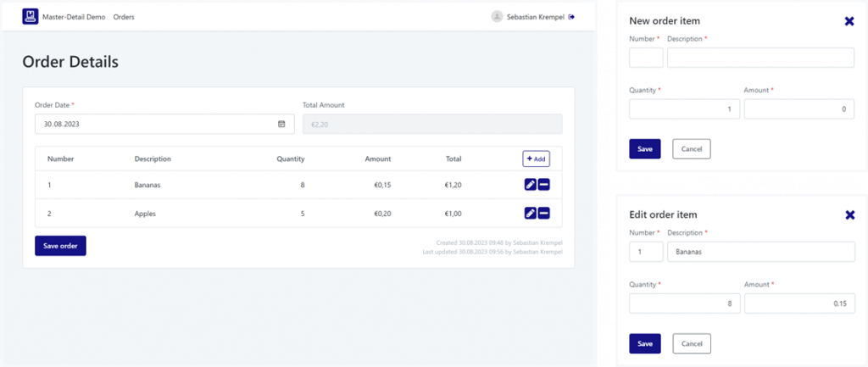Open the calendar picker for Order Date
The height and width of the screenshot is (367, 868).
point(281,124)
